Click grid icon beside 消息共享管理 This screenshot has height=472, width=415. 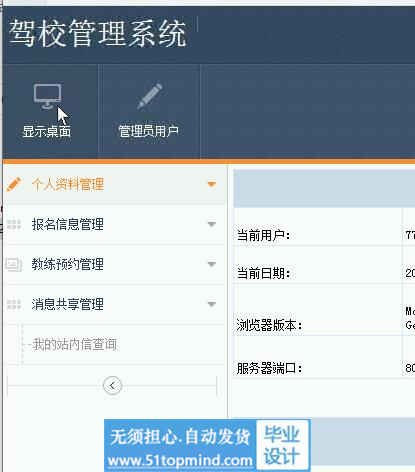[x=14, y=304]
